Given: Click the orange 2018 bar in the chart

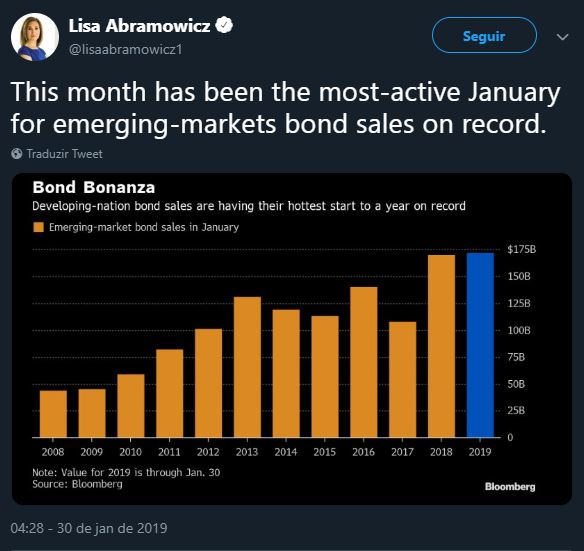Looking at the screenshot, I should pos(441,346).
